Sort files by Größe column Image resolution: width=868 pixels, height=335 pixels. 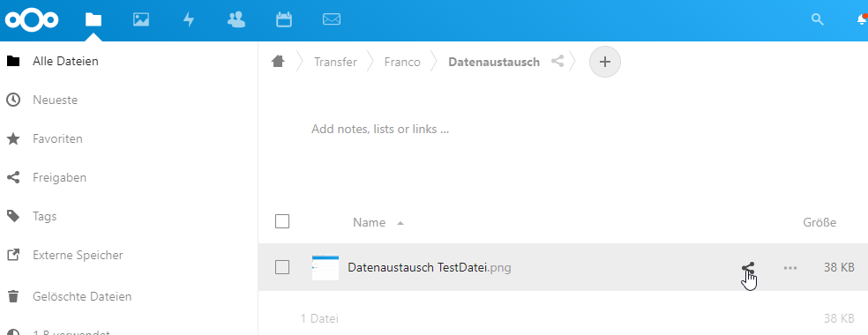(819, 222)
